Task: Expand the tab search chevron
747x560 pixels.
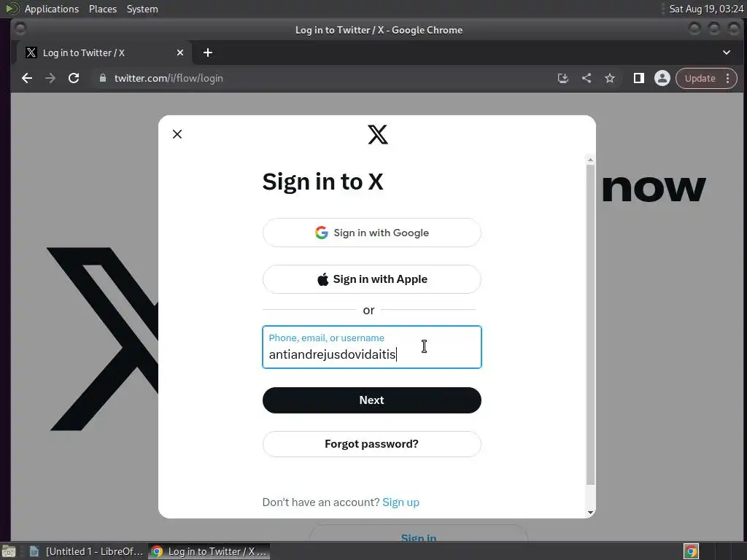Action: [727, 52]
